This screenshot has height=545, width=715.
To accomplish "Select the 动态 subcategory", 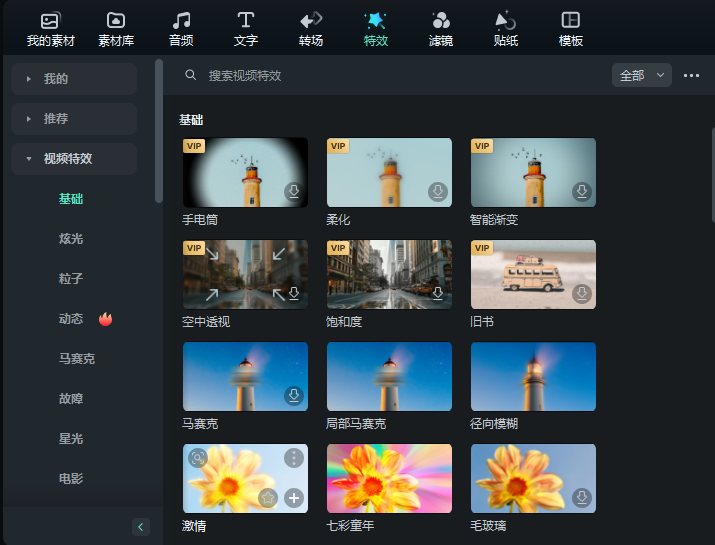I will (71, 319).
